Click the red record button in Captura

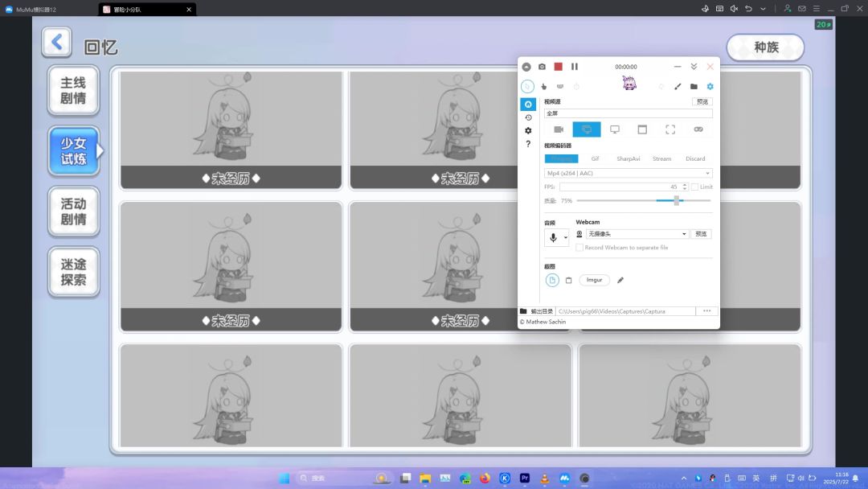pyautogui.click(x=558, y=67)
